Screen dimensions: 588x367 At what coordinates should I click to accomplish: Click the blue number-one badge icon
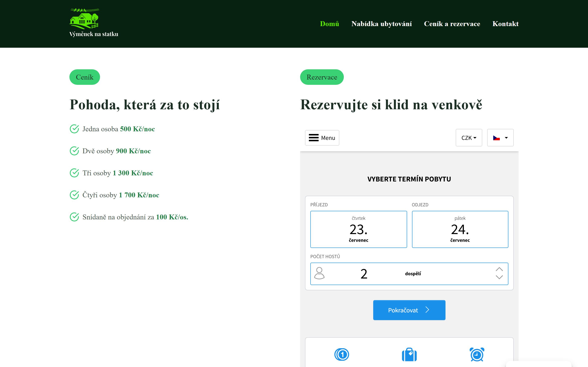[342, 355]
